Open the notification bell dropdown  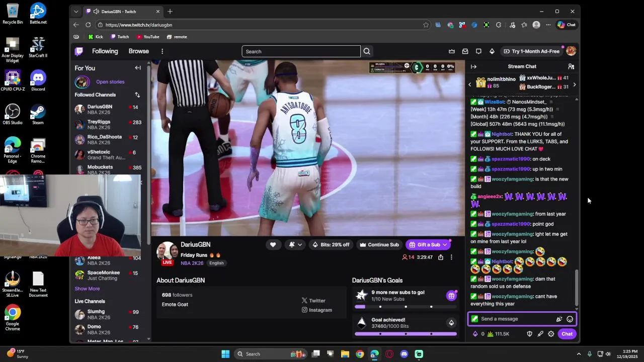click(x=295, y=245)
